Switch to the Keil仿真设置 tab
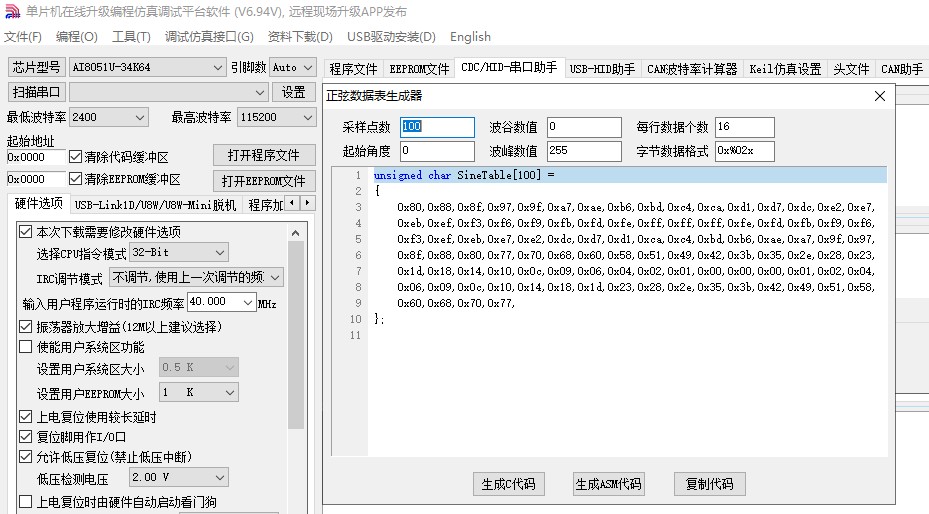This screenshot has height=514, width=929. click(x=784, y=69)
